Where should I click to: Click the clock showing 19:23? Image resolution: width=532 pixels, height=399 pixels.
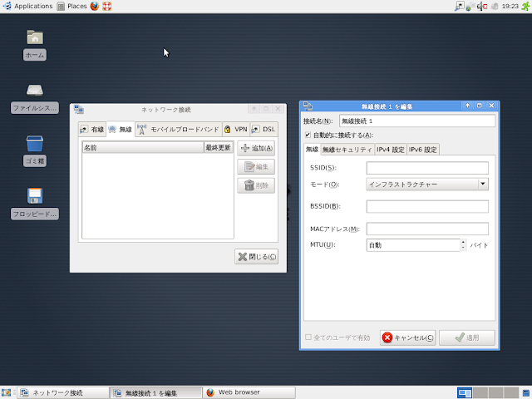[510, 6]
